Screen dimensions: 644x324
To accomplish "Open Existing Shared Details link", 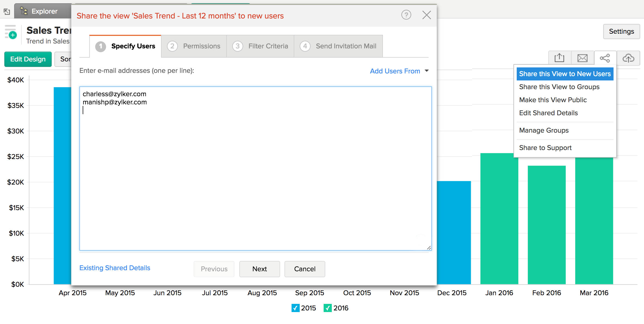I will (x=115, y=268).
